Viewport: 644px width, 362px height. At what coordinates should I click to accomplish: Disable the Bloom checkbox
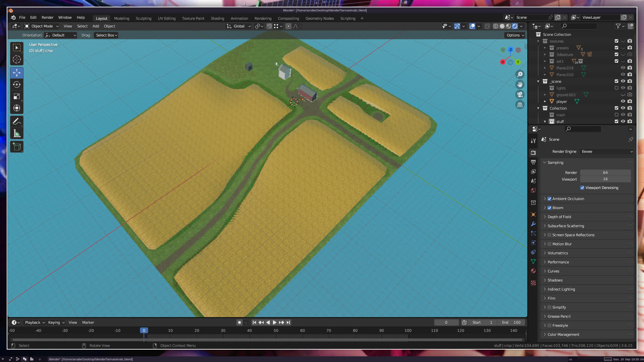coord(549,208)
